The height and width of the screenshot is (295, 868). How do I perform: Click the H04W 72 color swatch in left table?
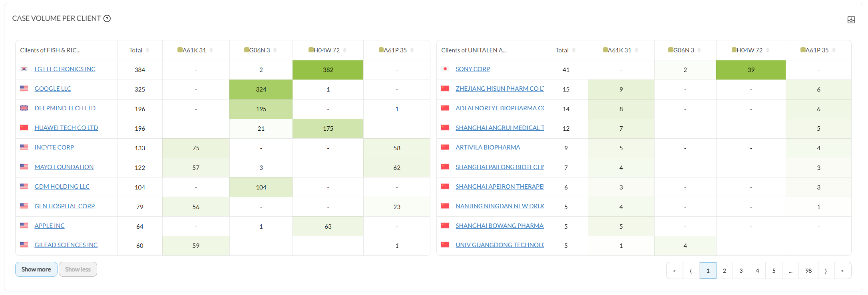point(311,50)
